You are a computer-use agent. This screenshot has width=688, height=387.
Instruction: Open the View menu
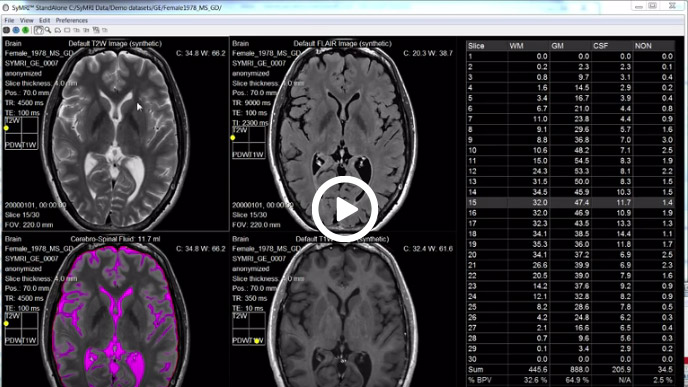[x=26, y=20]
